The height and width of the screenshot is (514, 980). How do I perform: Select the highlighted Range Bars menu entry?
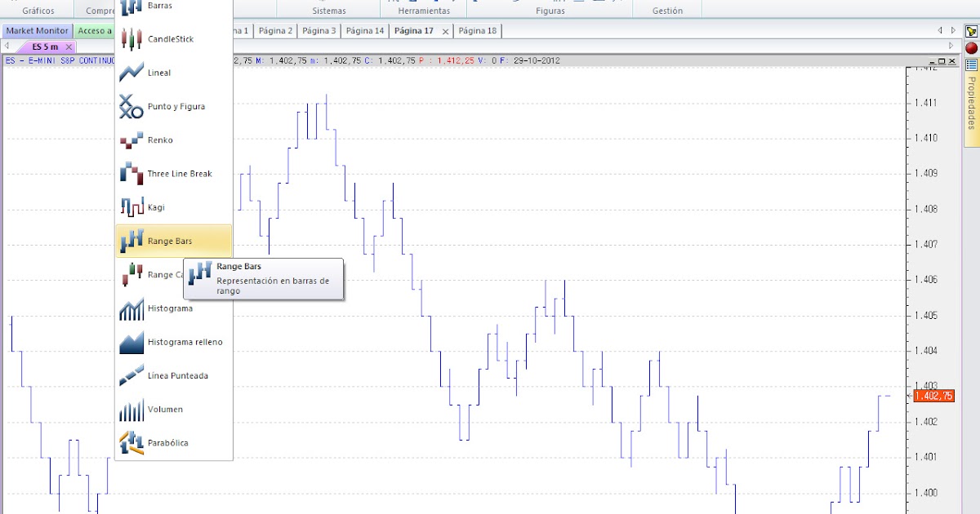[174, 241]
